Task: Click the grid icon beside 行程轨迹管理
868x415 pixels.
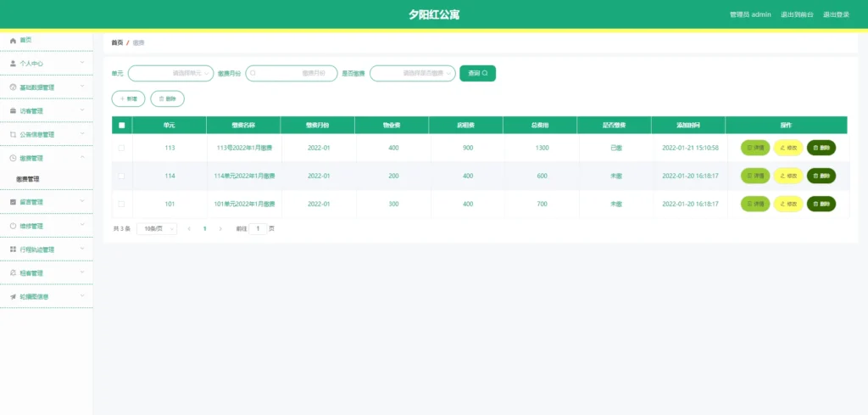Action: coord(13,250)
